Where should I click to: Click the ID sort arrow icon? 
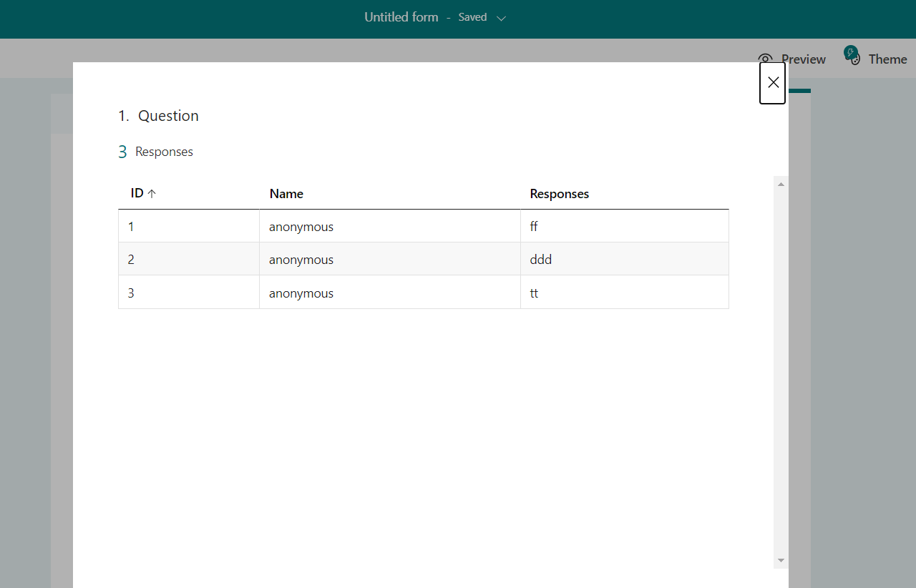pyautogui.click(x=152, y=194)
